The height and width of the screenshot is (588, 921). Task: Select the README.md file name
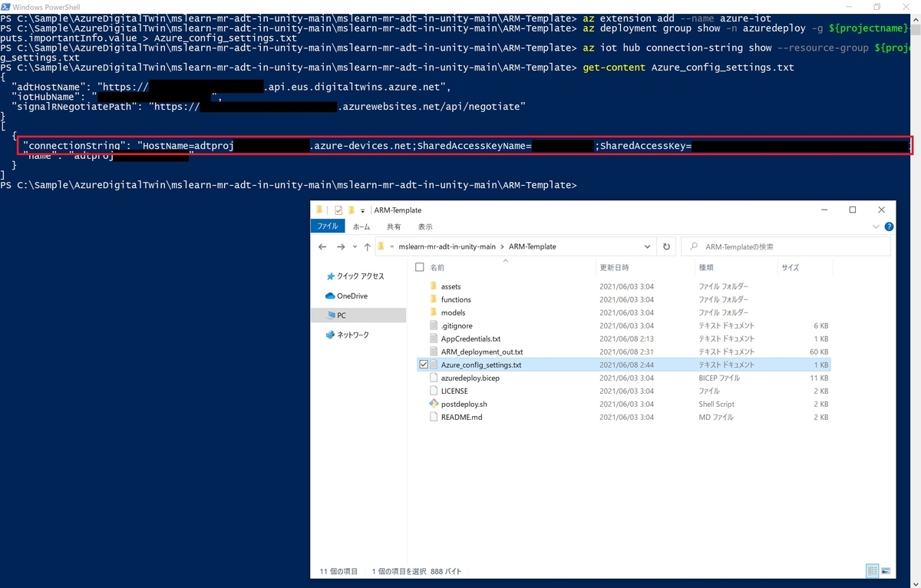coord(461,417)
